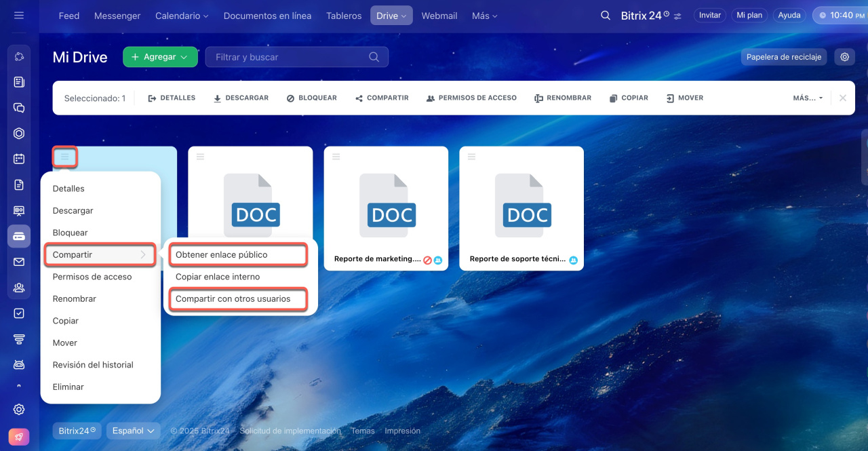868x451 pixels.
Task: Click the Papelera de reciclaje button
Action: (784, 57)
